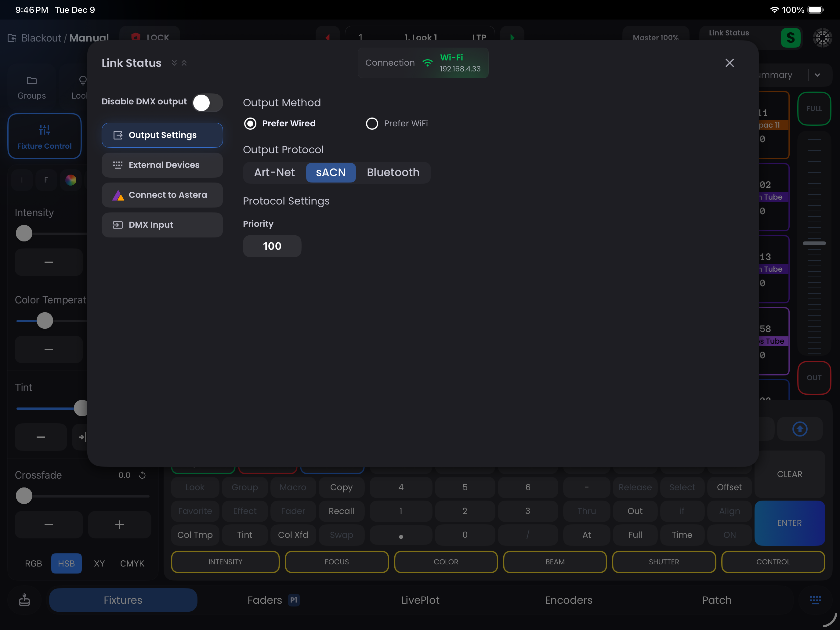
Task: Click Connect to Astera button
Action: pyautogui.click(x=162, y=195)
